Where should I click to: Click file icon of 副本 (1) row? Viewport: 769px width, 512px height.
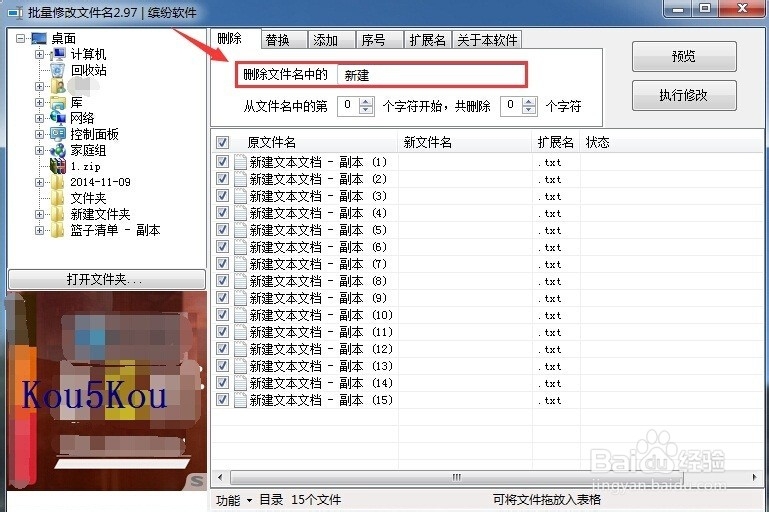240,162
